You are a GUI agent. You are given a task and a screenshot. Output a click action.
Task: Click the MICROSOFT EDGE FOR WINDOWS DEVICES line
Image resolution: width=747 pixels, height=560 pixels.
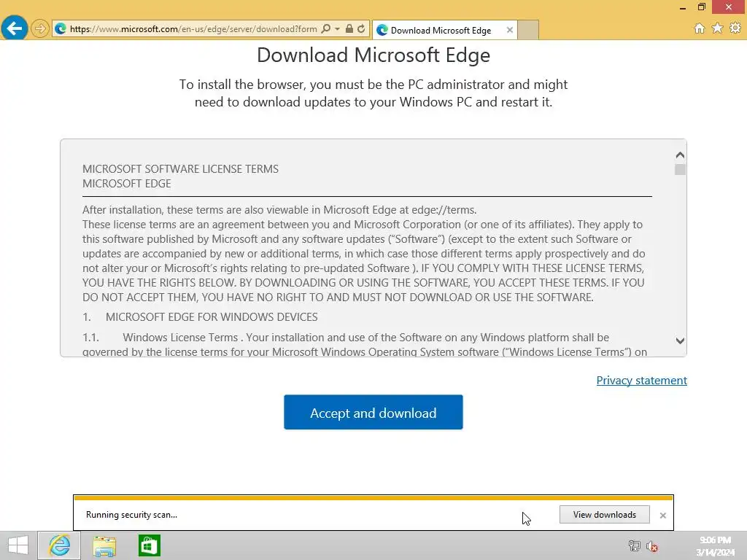point(212,317)
